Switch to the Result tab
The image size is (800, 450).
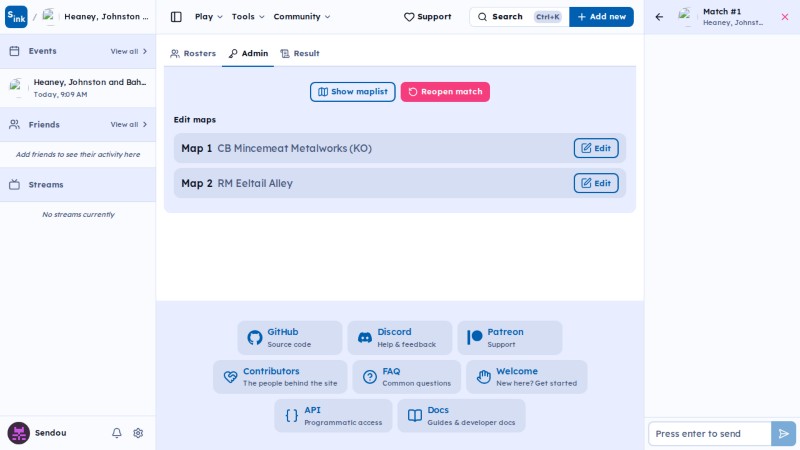coord(300,54)
